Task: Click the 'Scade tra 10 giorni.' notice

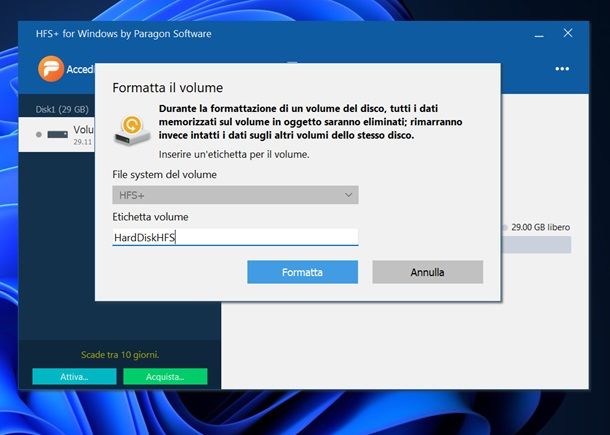Action: [120, 354]
